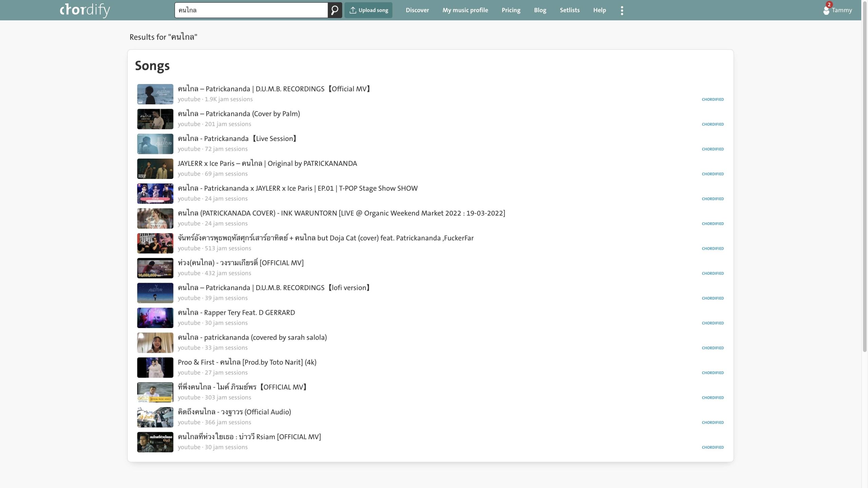Click the Rapper Tery Feat. D GERRARD thumbnail
This screenshot has height=488, width=868.
(155, 318)
